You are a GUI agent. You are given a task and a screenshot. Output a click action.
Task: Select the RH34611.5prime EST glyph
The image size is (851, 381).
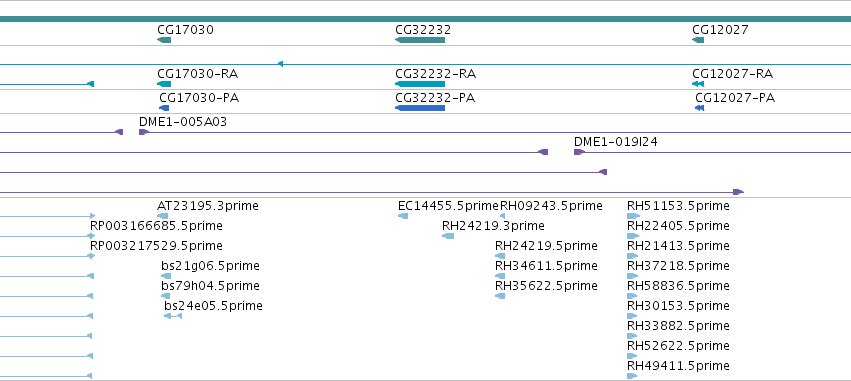(500, 276)
